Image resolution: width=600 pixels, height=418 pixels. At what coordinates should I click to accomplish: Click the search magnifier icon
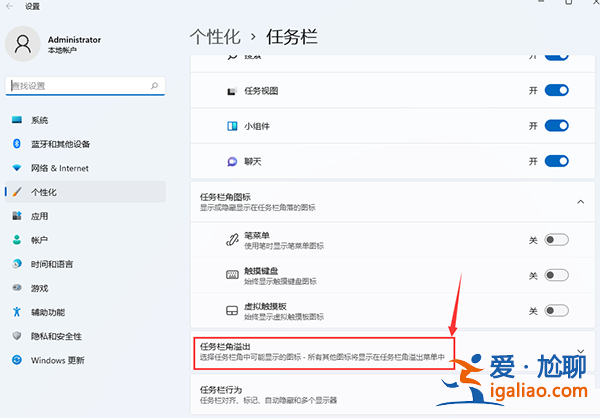154,86
